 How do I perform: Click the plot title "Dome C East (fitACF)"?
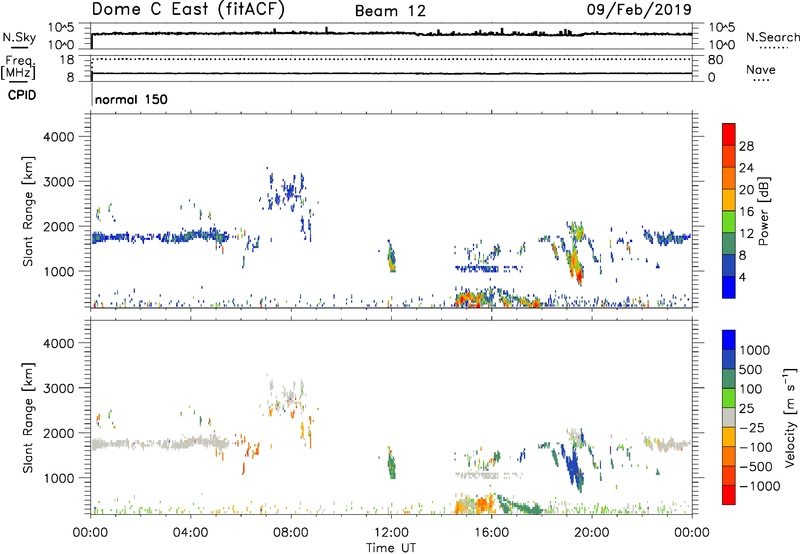tap(188, 9)
